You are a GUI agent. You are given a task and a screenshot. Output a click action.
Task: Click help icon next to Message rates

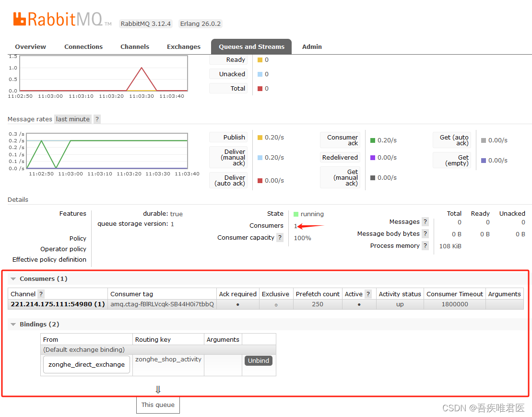(x=97, y=119)
